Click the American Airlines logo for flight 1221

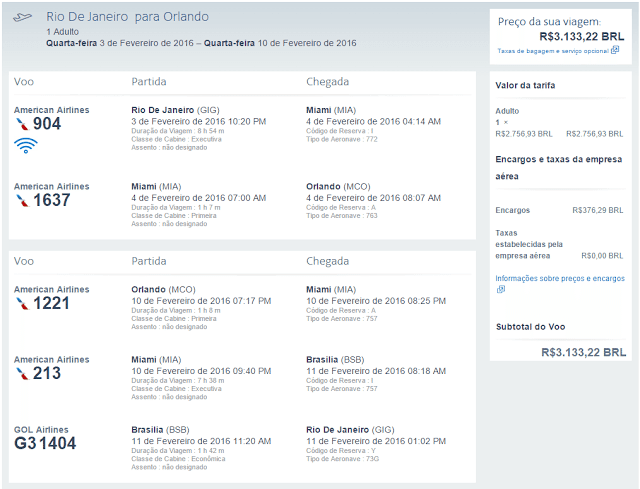click(x=22, y=303)
